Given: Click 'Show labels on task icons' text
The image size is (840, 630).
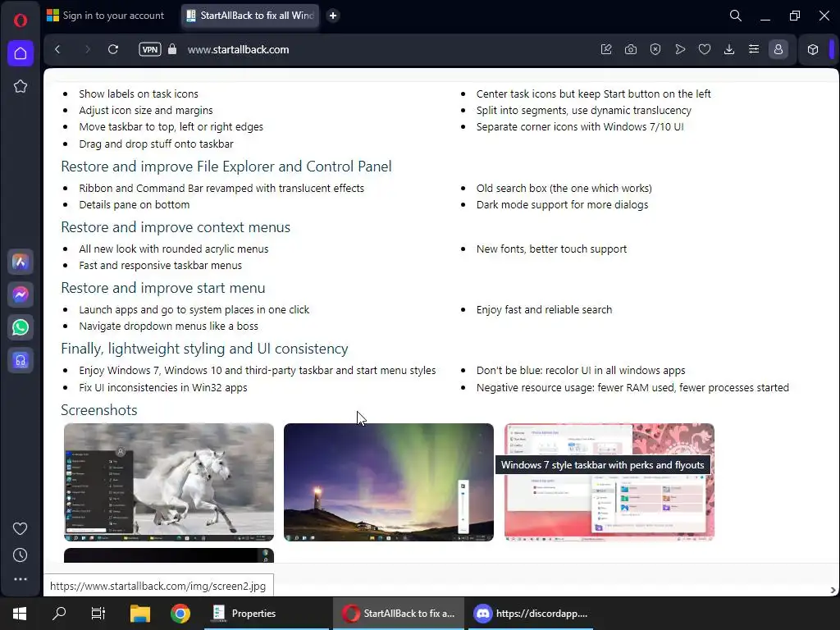Looking at the screenshot, I should (138, 94).
